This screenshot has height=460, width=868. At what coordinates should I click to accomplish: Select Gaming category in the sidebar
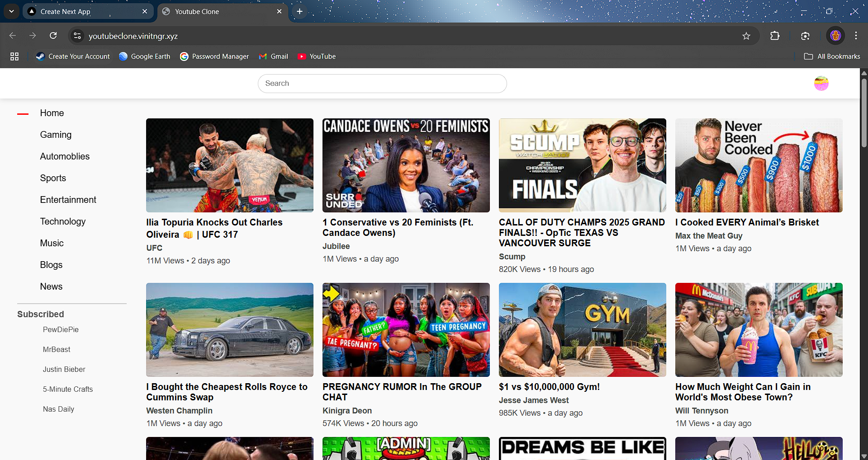click(56, 135)
